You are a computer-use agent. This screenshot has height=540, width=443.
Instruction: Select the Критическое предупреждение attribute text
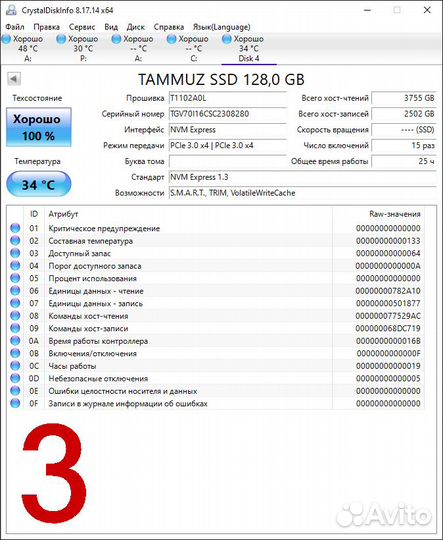tap(104, 228)
